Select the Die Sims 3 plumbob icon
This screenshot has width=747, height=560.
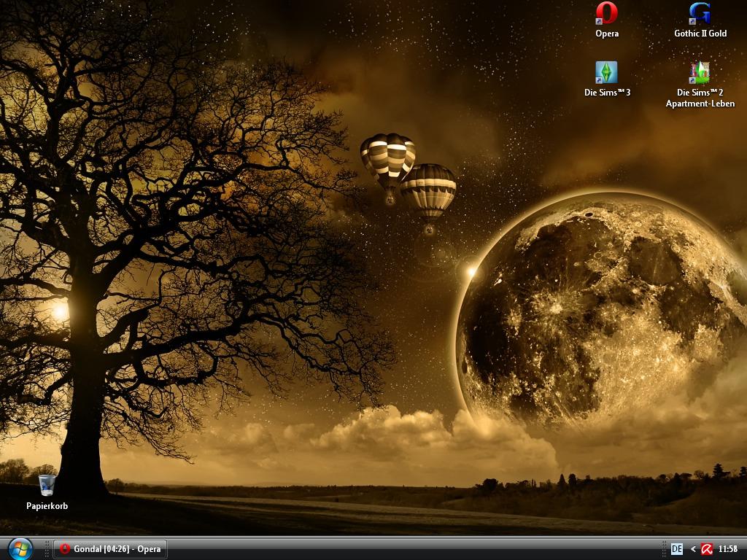coord(606,72)
